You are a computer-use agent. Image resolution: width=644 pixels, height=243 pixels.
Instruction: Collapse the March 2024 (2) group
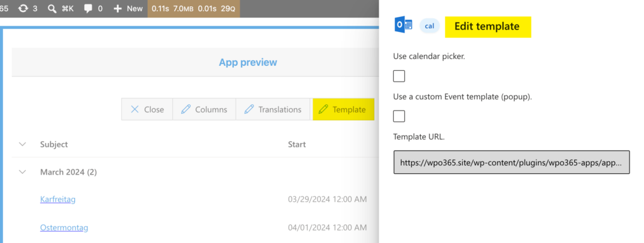click(x=23, y=172)
